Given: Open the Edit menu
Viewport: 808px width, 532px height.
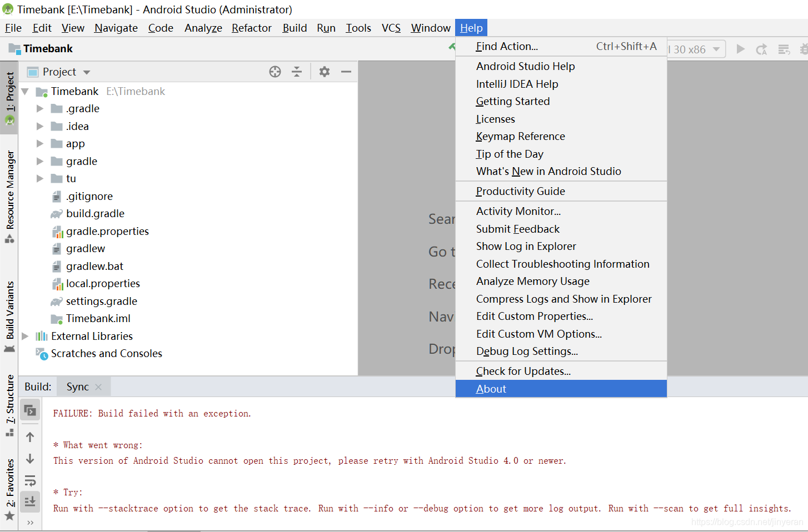Looking at the screenshot, I should tap(42, 28).
